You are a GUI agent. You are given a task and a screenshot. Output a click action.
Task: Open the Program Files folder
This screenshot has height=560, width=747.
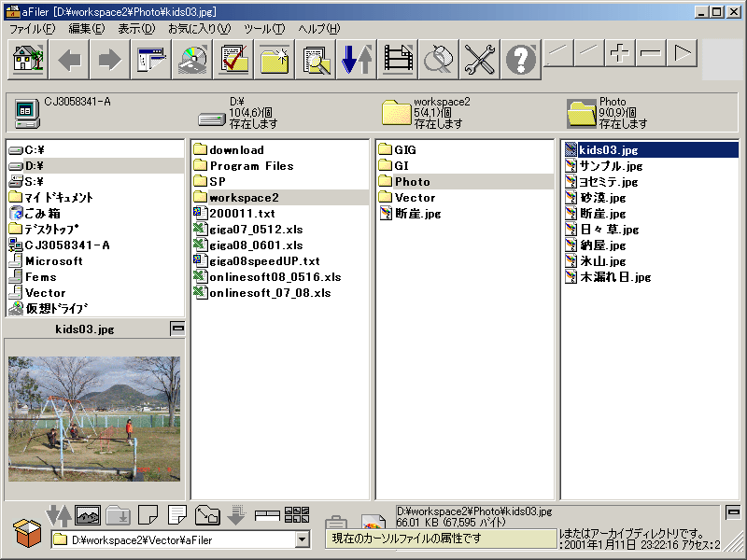click(x=280, y=166)
